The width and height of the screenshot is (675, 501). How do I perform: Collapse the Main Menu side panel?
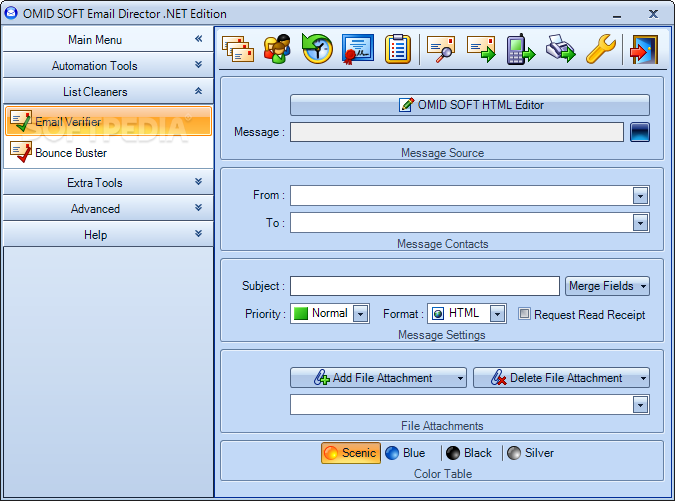198,39
